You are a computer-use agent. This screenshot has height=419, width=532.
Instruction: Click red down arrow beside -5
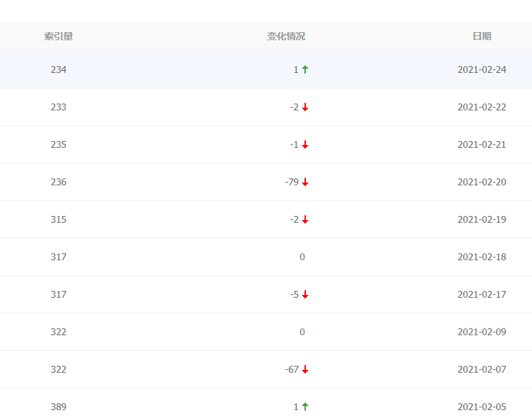[x=305, y=294]
